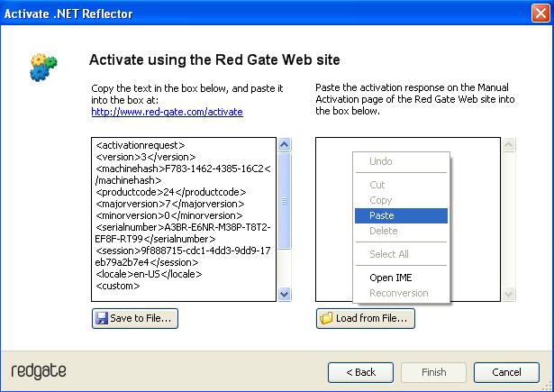Choose Open IME in context menu

tap(401, 278)
